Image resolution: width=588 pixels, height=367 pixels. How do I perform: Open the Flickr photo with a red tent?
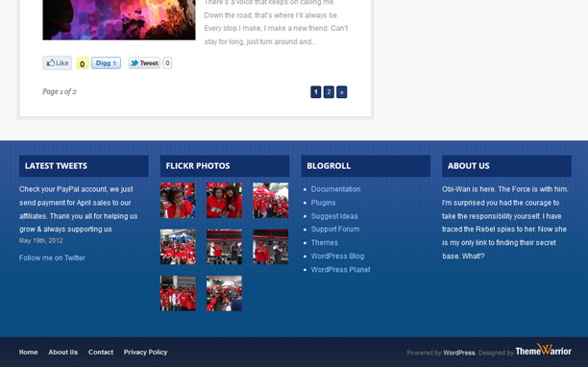[x=271, y=200]
